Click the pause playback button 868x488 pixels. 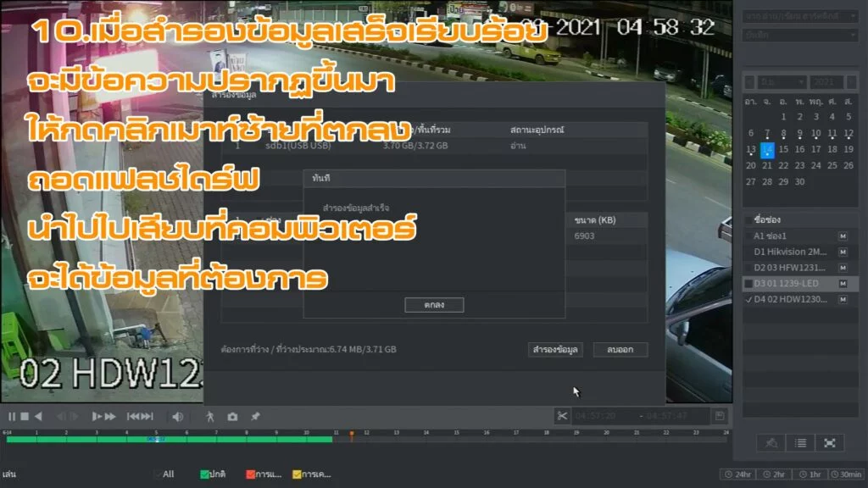pyautogui.click(x=12, y=416)
